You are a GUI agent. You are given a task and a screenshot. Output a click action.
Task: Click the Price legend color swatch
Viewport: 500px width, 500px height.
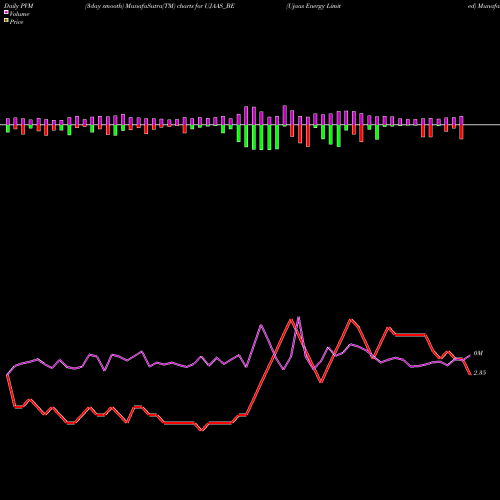point(6,21)
